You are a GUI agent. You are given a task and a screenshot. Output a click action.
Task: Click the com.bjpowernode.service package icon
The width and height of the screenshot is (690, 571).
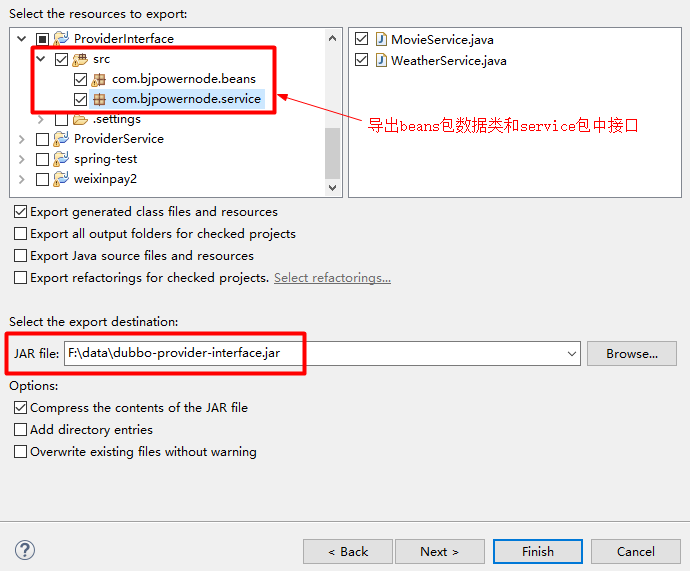[x=99, y=99]
